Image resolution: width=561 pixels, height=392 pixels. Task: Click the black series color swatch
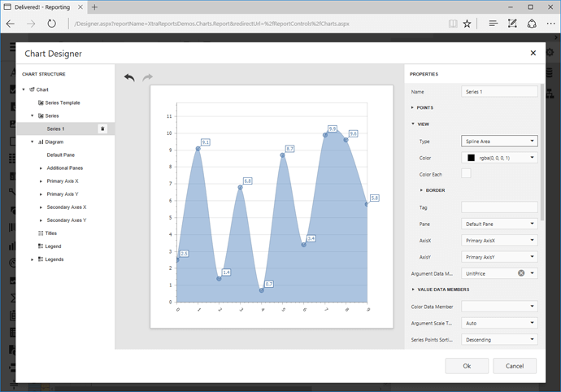471,158
